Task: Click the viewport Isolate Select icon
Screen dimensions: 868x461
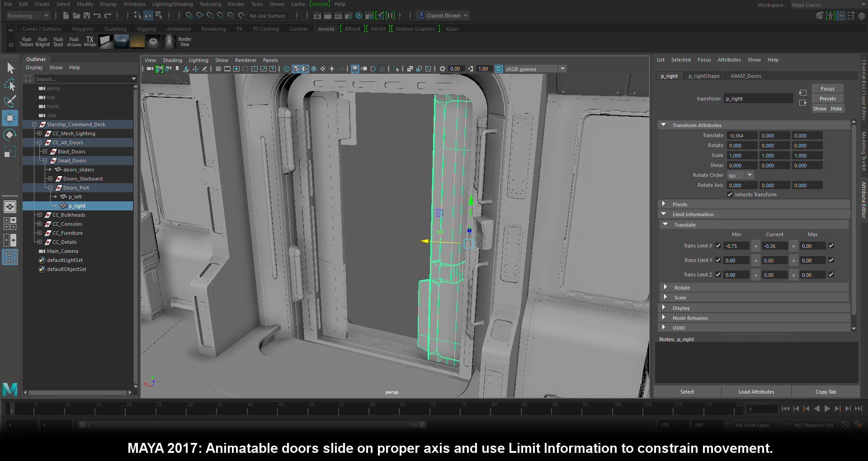Action: (396, 69)
